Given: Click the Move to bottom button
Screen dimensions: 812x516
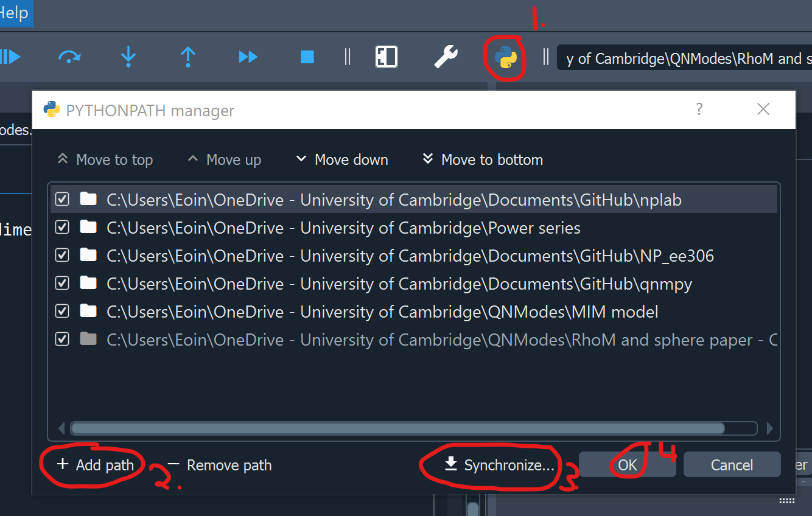Looking at the screenshot, I should click(482, 160).
